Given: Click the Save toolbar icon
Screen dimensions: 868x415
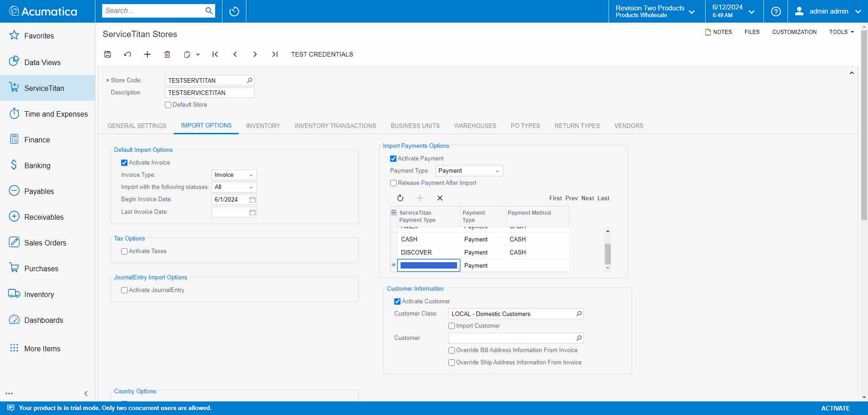Looking at the screenshot, I should point(108,54).
